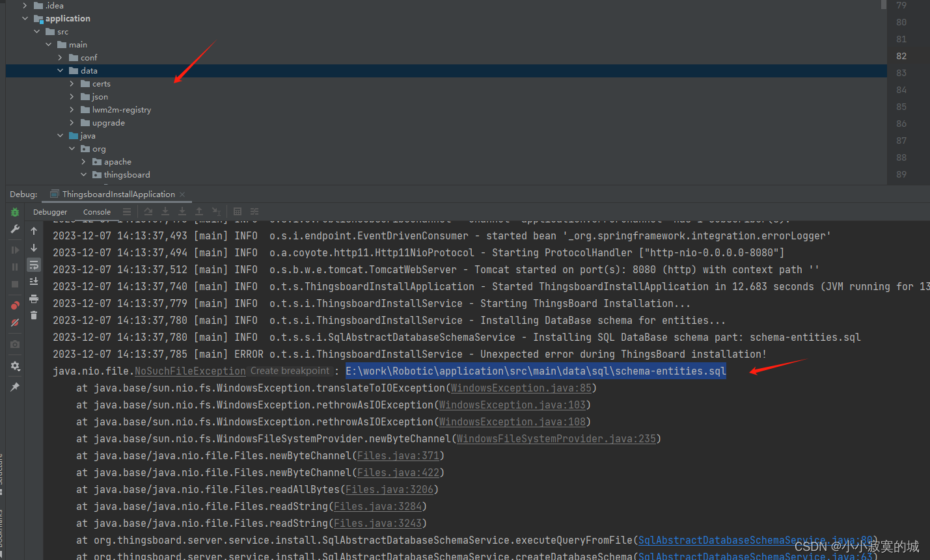Open NoSuchFileException class link
930x560 pixels.
190,371
